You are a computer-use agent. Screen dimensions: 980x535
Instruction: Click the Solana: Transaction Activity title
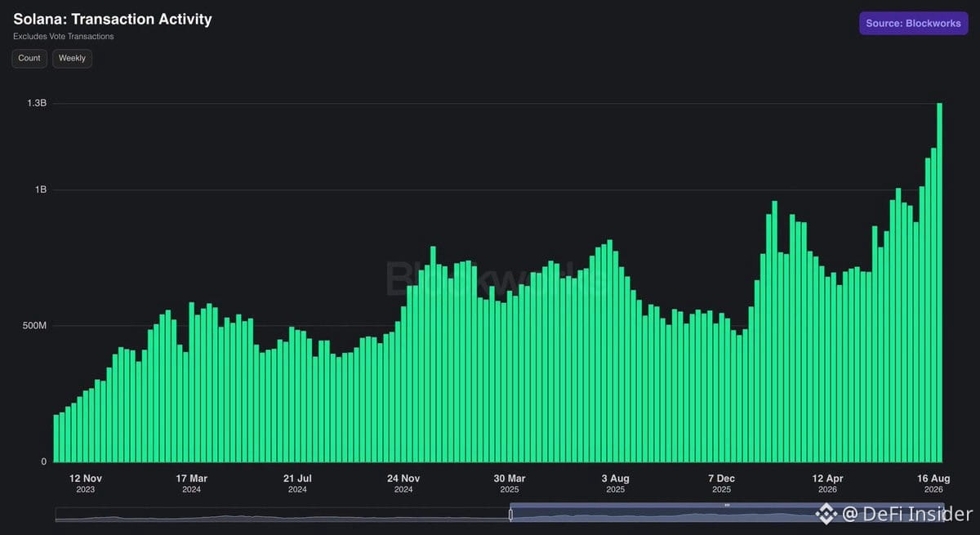pos(113,19)
